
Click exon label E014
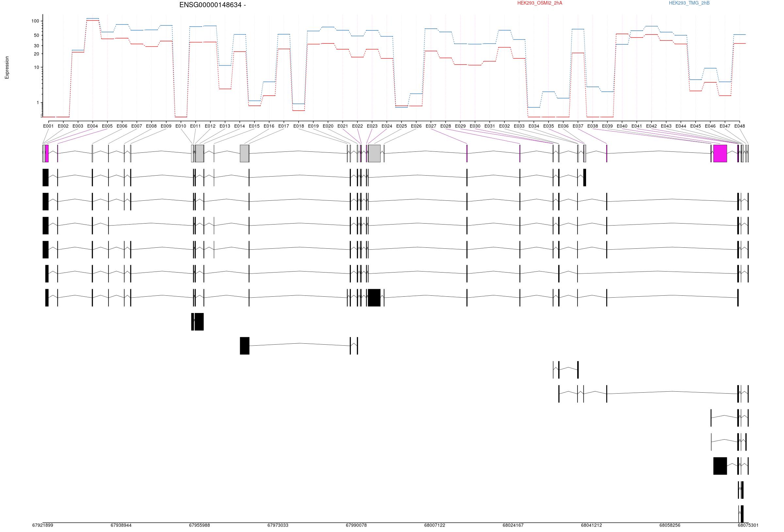(x=239, y=126)
